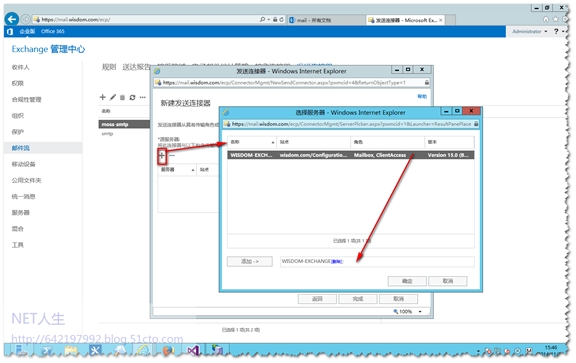Click the added servers box showing WISDOM-EXCHANGE
The height and width of the screenshot is (363, 576).
tap(377, 262)
